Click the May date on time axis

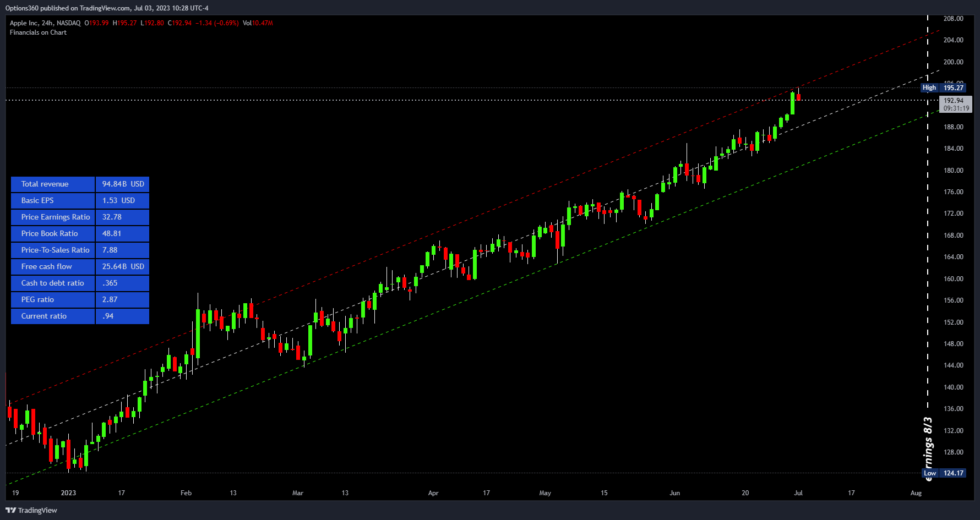[x=545, y=493]
